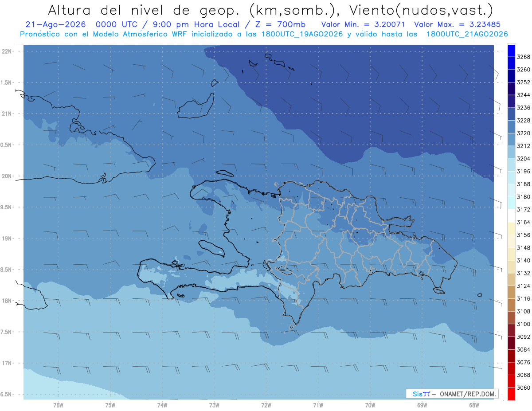Click the colorbar value '3252'
Screen dimensions: 532x411
pos(524,82)
